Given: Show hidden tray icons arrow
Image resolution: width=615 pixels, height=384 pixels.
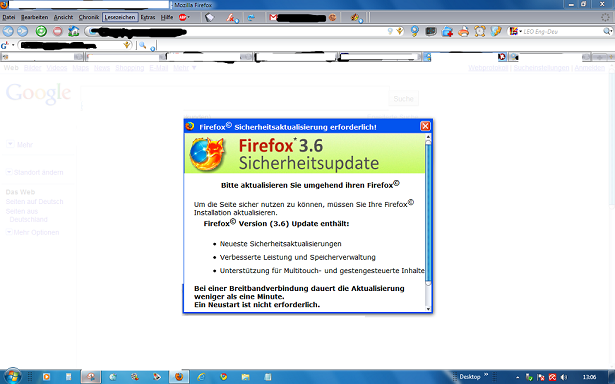Looking at the screenshot, I should tap(517, 377).
